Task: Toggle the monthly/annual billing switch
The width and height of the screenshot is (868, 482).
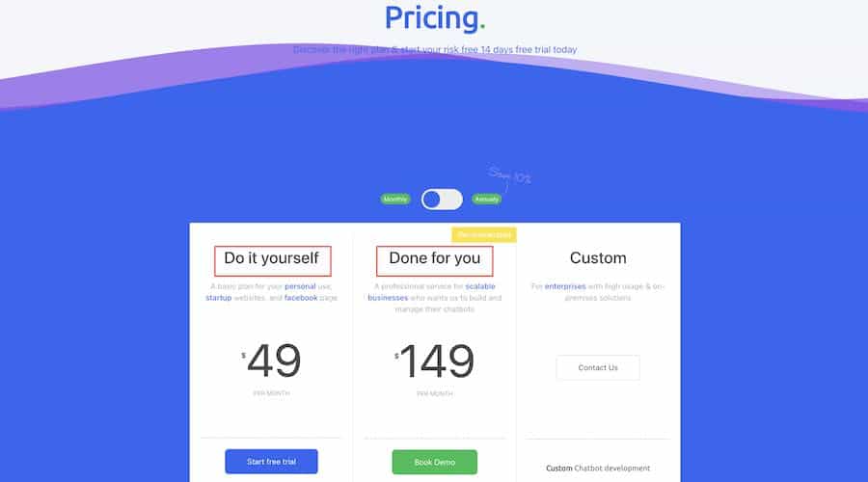Action: pyautogui.click(x=442, y=200)
